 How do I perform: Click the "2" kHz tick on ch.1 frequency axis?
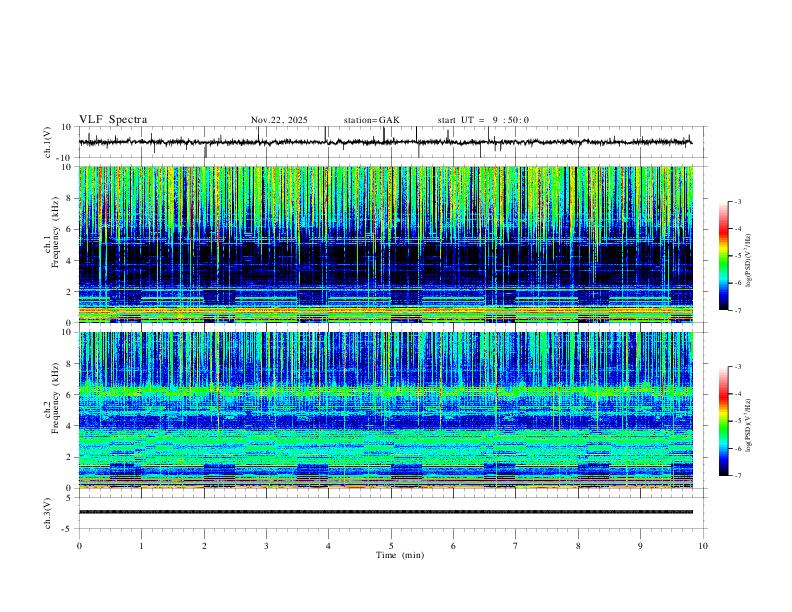pos(70,292)
